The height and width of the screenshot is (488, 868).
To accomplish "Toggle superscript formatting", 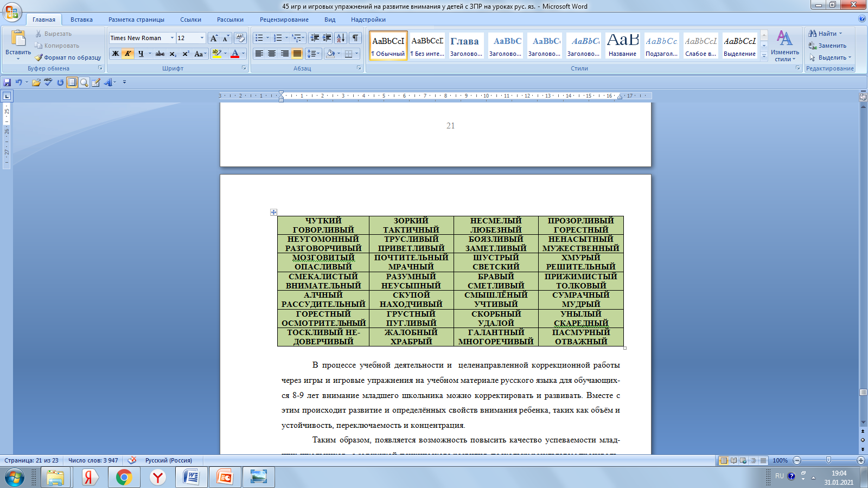I will (186, 54).
